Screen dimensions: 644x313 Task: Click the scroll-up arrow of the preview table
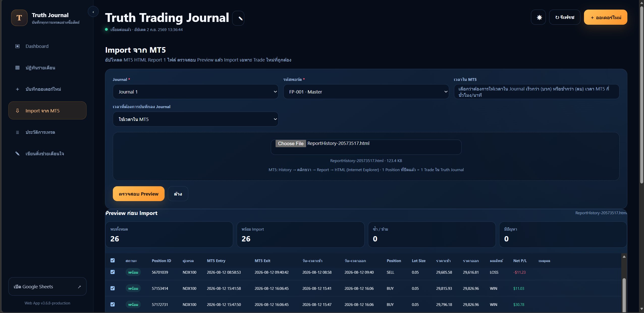(x=624, y=257)
